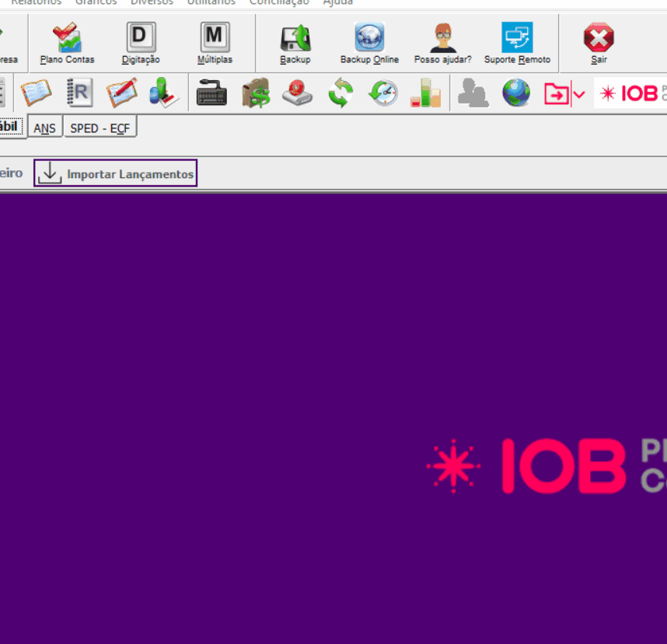The image size is (667, 644).
Task: Click the green refresh arrows icon
Action: [340, 93]
